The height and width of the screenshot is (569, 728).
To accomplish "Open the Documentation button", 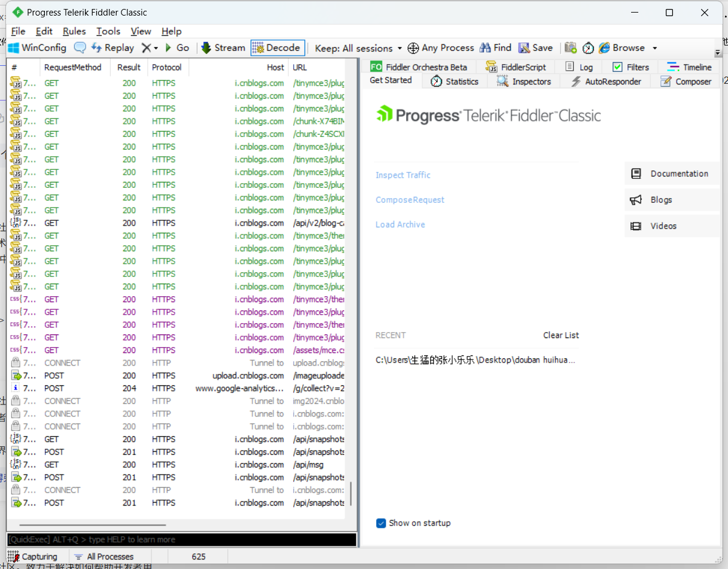I will [672, 174].
